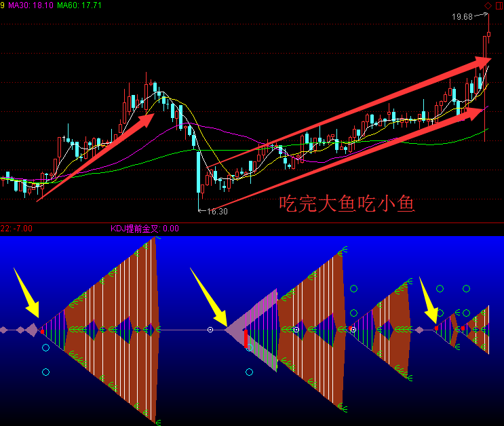Select the MA60: 17.71 indicator label
Image resolution: width=504 pixels, height=426 pixels.
(79, 5)
